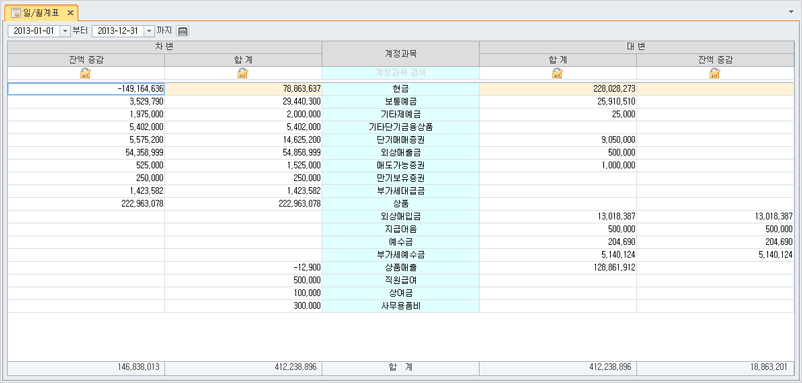This screenshot has width=802, height=383.
Task: Click the 상품매출 account cell
Action: point(400,268)
